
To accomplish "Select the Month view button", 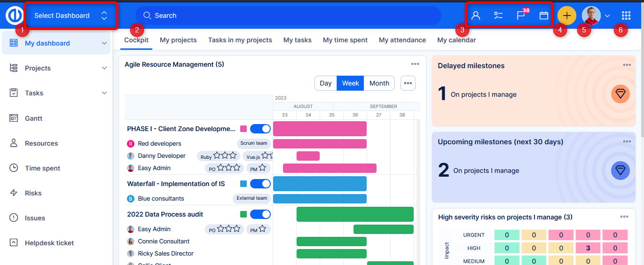I will click(379, 83).
